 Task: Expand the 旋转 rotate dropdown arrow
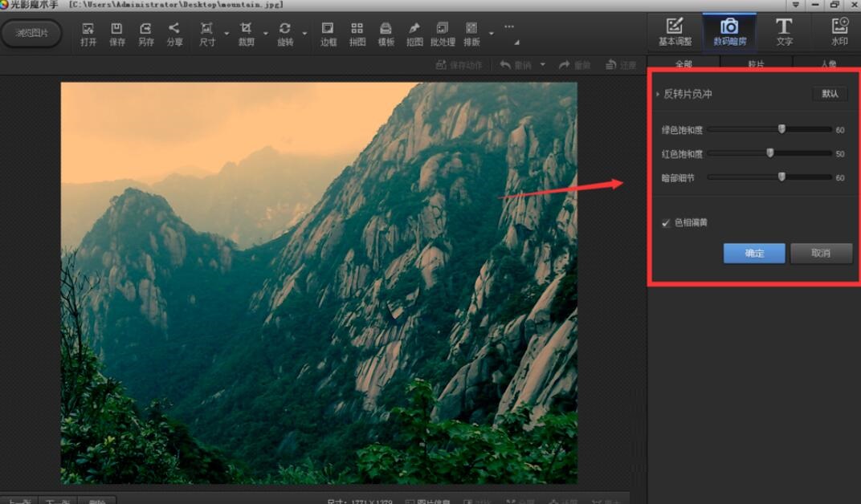point(304,34)
